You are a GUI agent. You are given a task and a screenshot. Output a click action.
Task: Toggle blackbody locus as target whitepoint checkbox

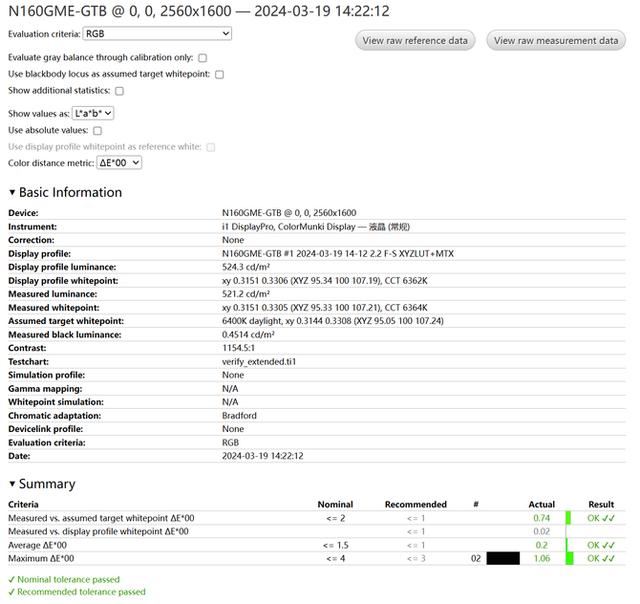[x=219, y=74]
